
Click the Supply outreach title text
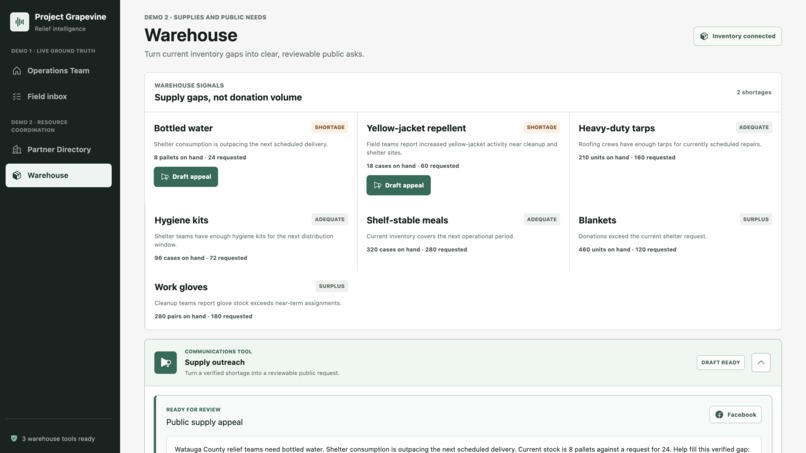click(214, 362)
